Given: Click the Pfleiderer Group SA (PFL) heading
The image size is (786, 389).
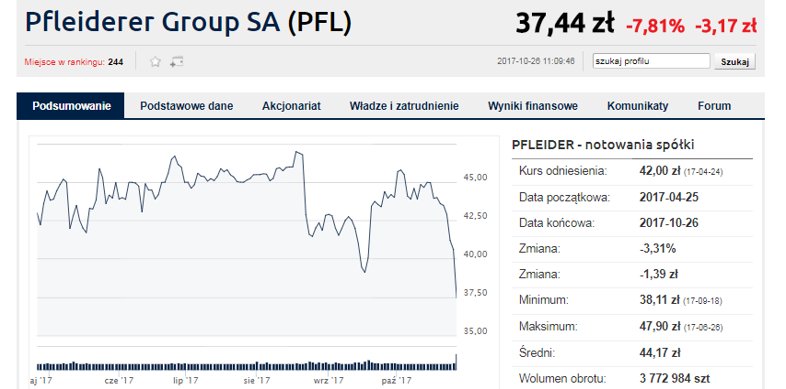Looking at the screenshot, I should click(188, 23).
